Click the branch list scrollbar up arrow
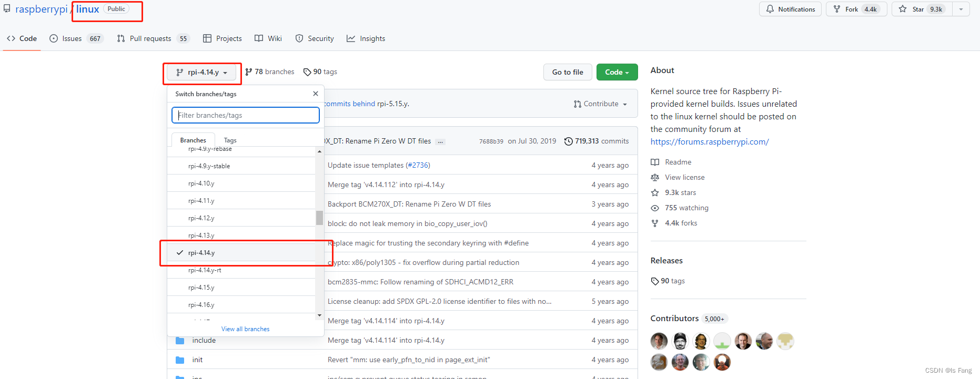 pos(319,151)
